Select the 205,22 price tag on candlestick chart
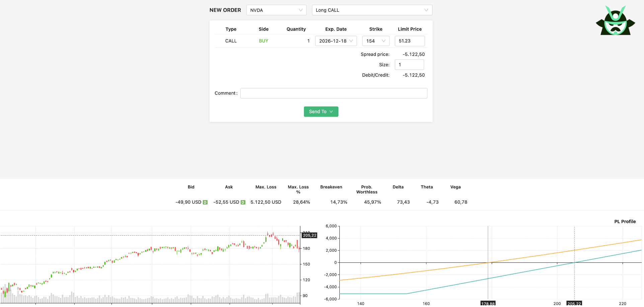Image resolution: width=644 pixels, height=307 pixels. pos(309,235)
